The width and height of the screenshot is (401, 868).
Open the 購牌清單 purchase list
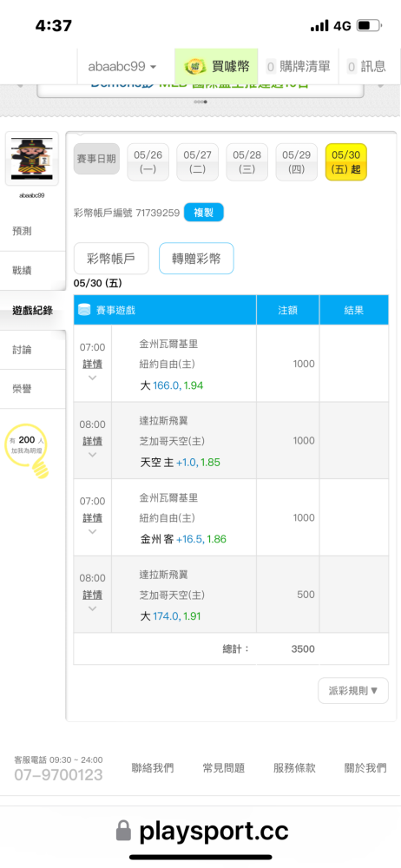298,67
